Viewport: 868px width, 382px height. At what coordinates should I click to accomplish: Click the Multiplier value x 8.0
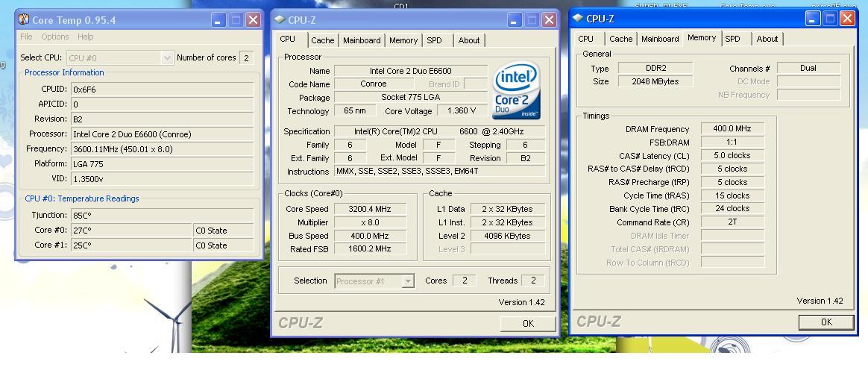tap(369, 222)
